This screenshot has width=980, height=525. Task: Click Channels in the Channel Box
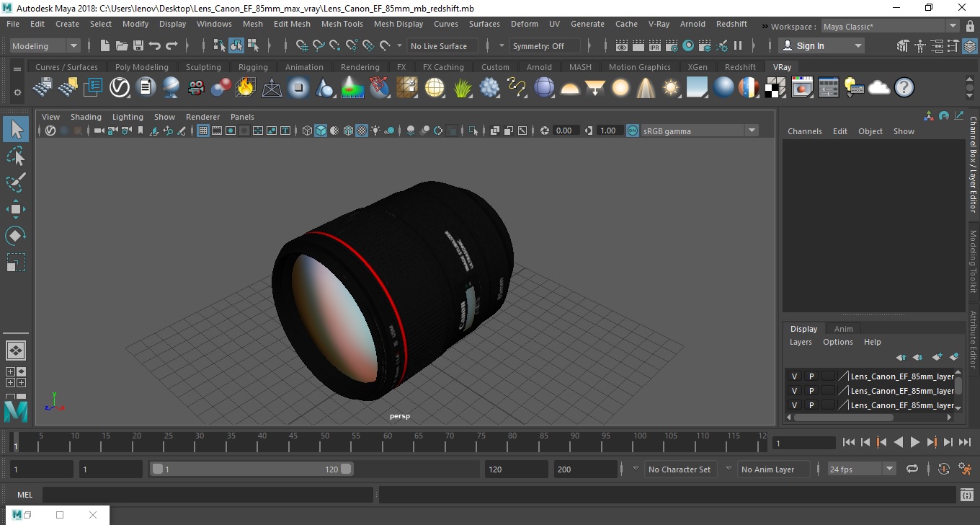[x=804, y=131]
